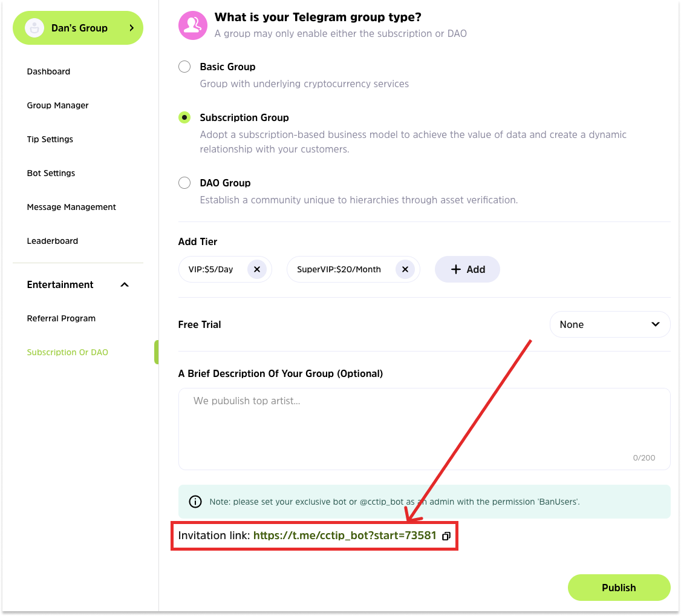
Task: Remove the VIP:$5/Day tier
Action: pyautogui.click(x=257, y=270)
